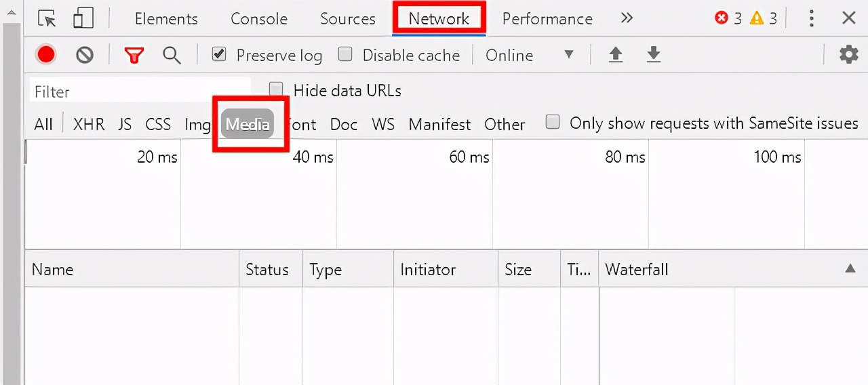Click the Filter text input field
The height and width of the screenshot is (385, 868).
[140, 92]
